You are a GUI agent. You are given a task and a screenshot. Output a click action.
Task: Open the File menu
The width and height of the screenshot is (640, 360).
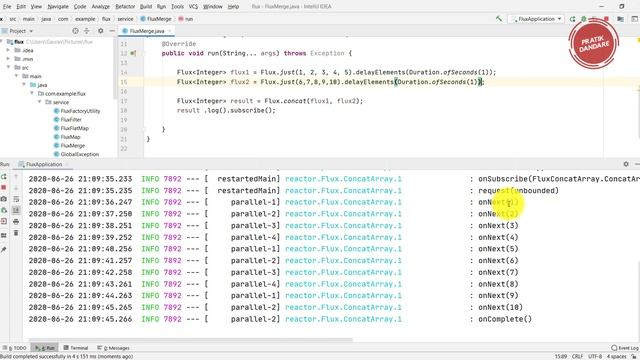coord(7,7)
